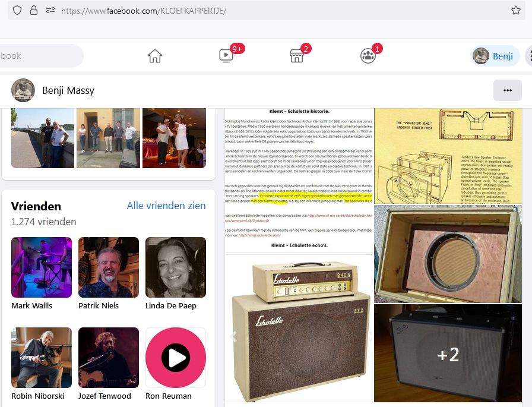Open Linda De Paep friend photo
The width and height of the screenshot is (532, 407).
(176, 267)
